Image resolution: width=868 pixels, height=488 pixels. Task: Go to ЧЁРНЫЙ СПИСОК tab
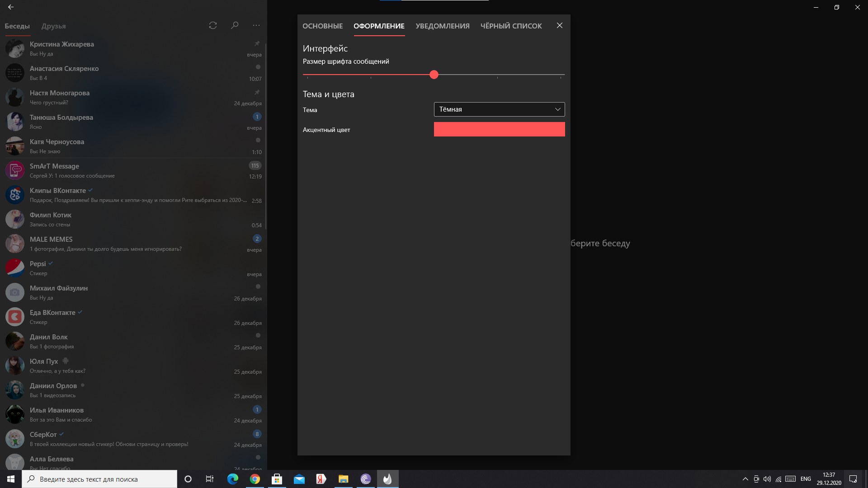511,26
